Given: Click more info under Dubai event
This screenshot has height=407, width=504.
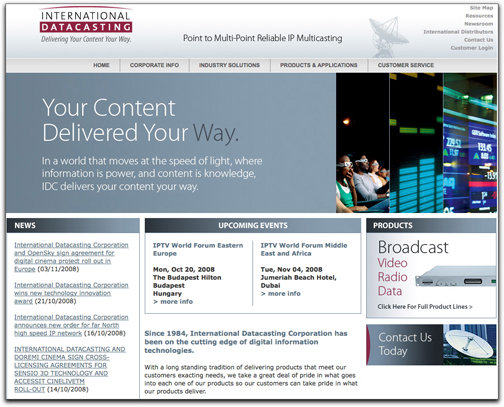Looking at the screenshot, I should point(281,294).
